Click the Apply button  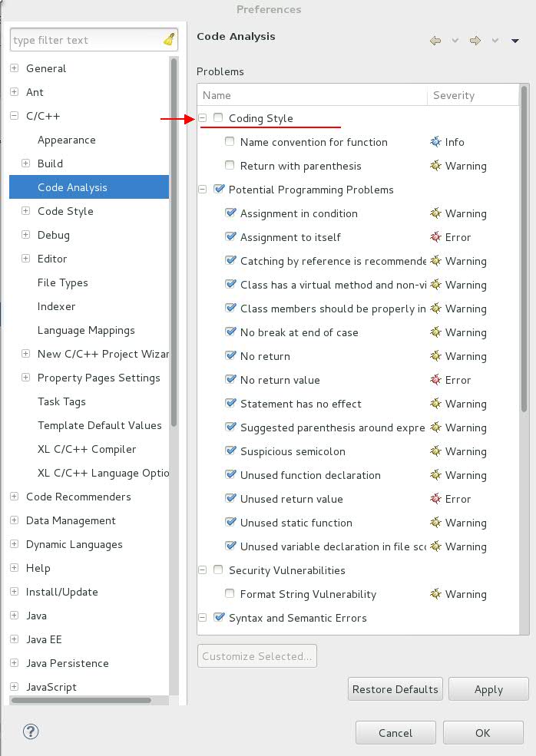[x=488, y=689]
